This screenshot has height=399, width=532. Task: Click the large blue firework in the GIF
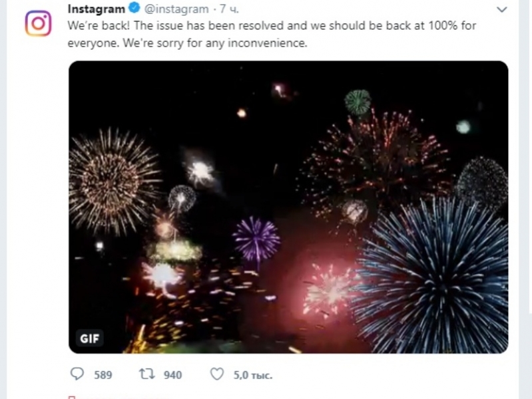pyautogui.click(x=433, y=273)
